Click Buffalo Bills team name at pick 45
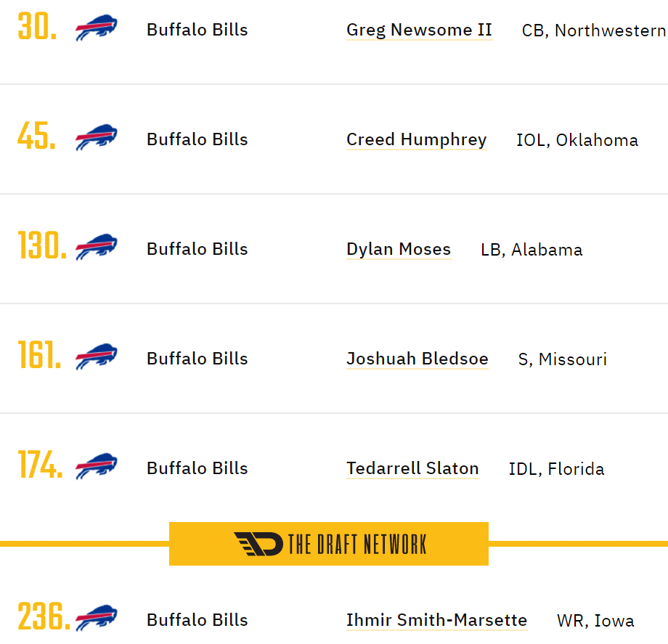Viewport: 668px width, 644px height. (x=197, y=139)
